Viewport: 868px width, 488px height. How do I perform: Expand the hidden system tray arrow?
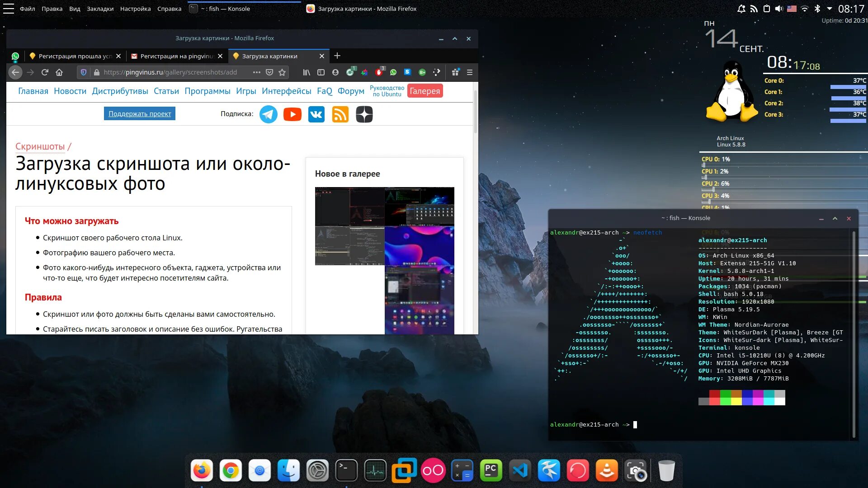(x=830, y=9)
